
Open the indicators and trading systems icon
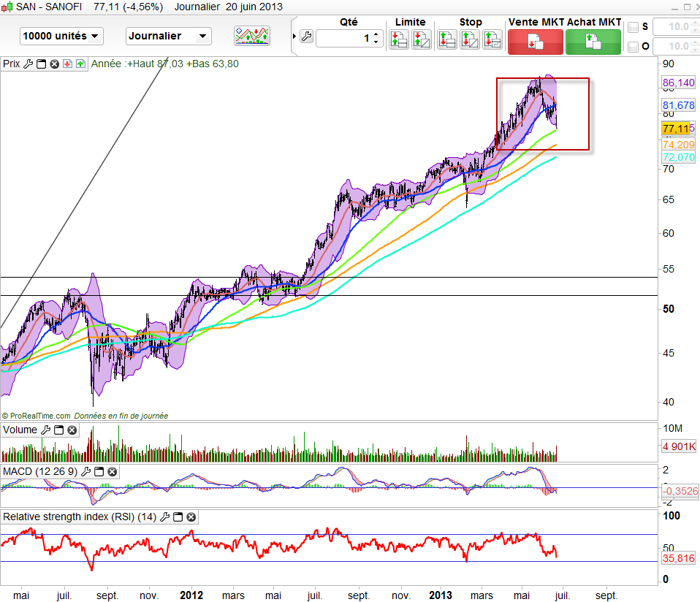tap(252, 36)
